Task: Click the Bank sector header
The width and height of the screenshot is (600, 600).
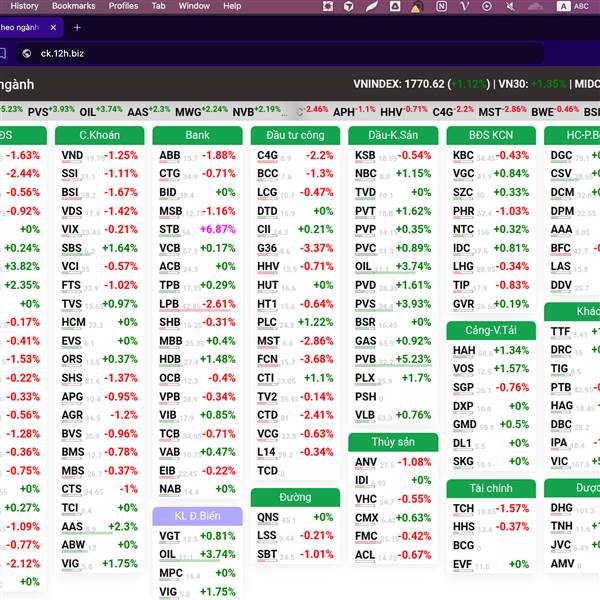Action: pyautogui.click(x=197, y=135)
